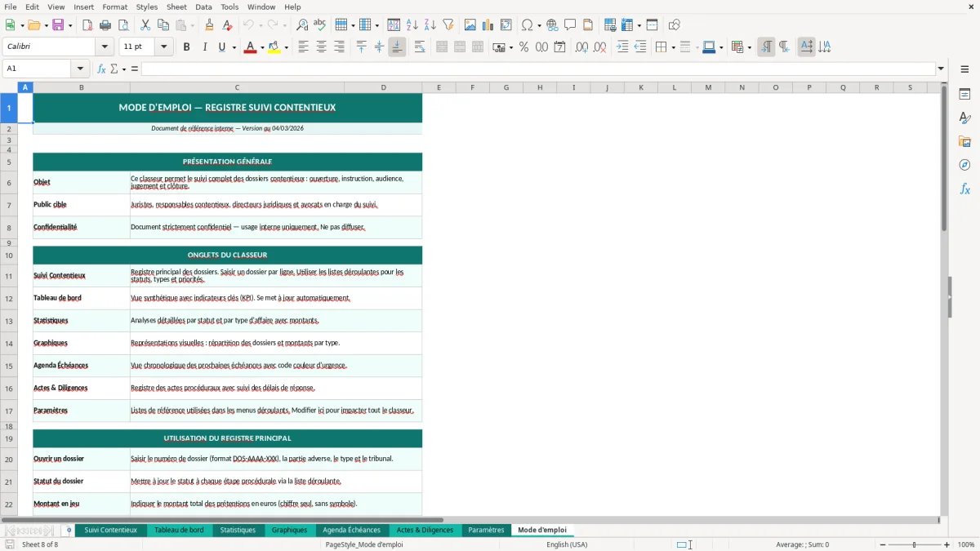Open the Font Size dropdown
The width and height of the screenshot is (980, 551).
[x=164, y=47]
